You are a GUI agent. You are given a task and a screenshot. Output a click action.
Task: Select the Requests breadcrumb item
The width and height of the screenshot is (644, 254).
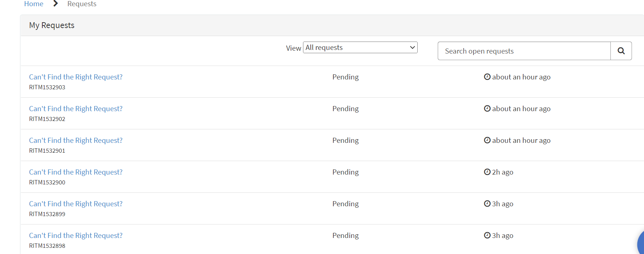[x=81, y=4]
